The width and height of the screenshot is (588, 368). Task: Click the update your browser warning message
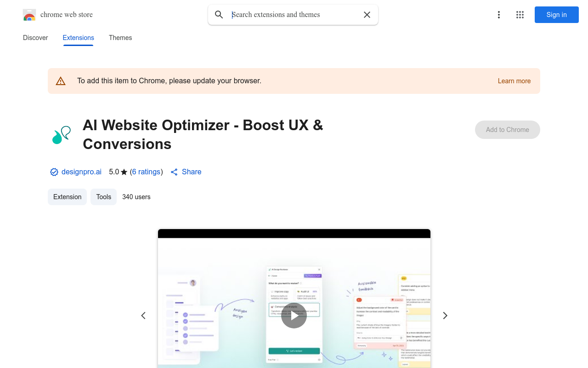pos(169,81)
